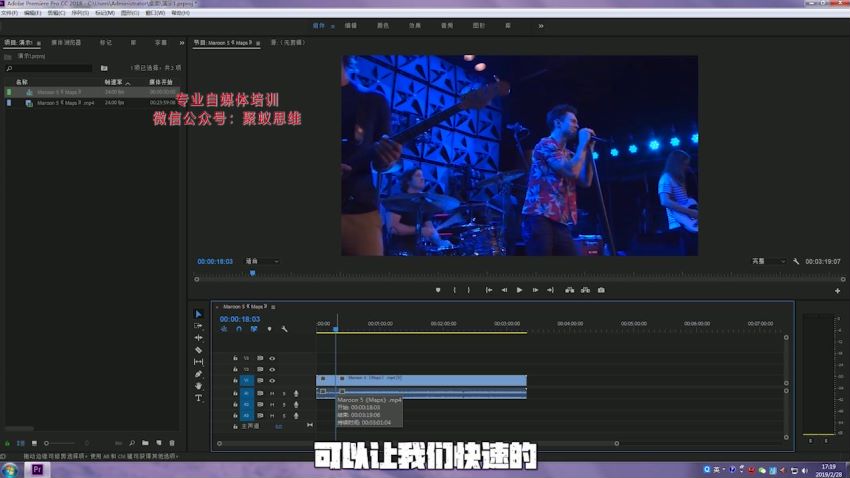Click the Extract button
The width and height of the screenshot is (850, 478).
pyautogui.click(x=585, y=290)
